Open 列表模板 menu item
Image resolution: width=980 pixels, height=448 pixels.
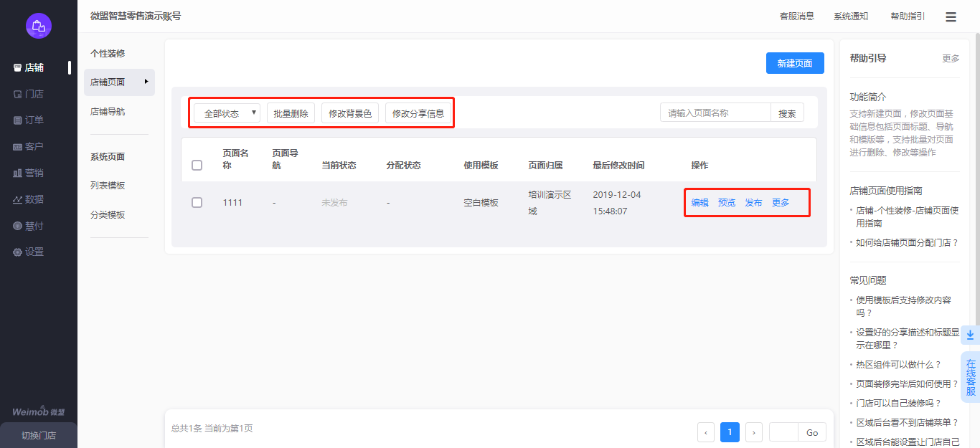coord(108,186)
